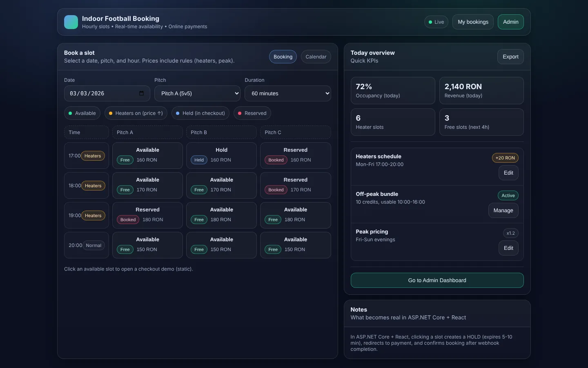Click the gradient app logo icon

click(x=71, y=22)
